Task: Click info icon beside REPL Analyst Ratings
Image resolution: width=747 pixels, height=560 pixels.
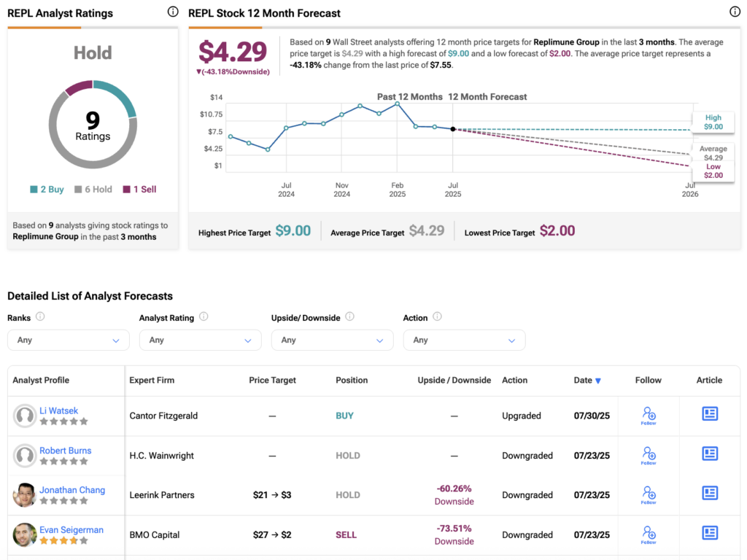Action: tap(173, 12)
